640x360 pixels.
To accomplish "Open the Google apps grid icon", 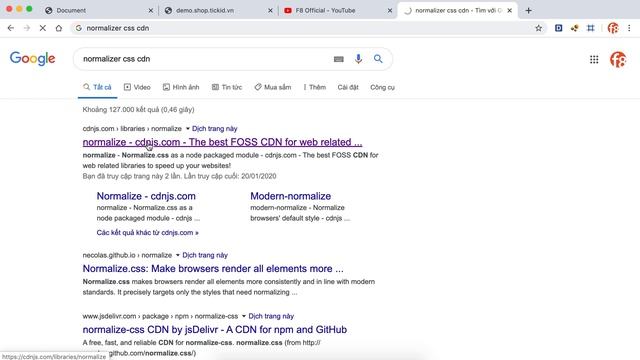I will click(594, 60).
